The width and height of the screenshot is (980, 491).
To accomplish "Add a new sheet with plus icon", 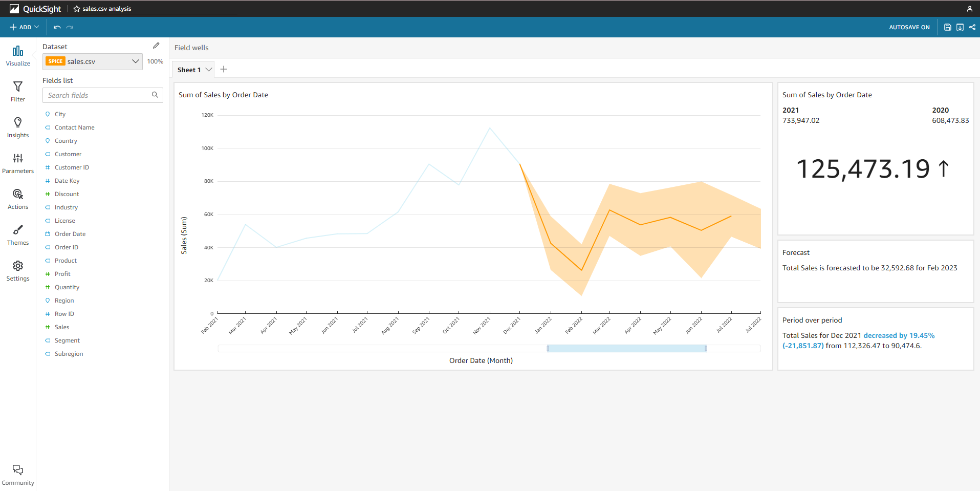I will click(x=224, y=69).
